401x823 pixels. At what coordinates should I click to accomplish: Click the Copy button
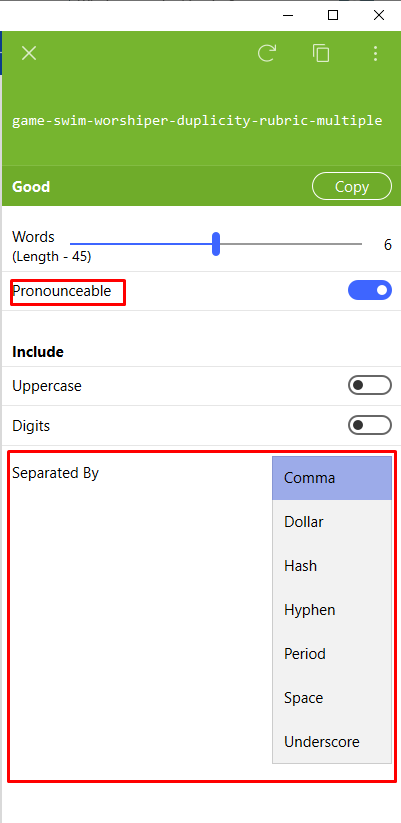352,186
